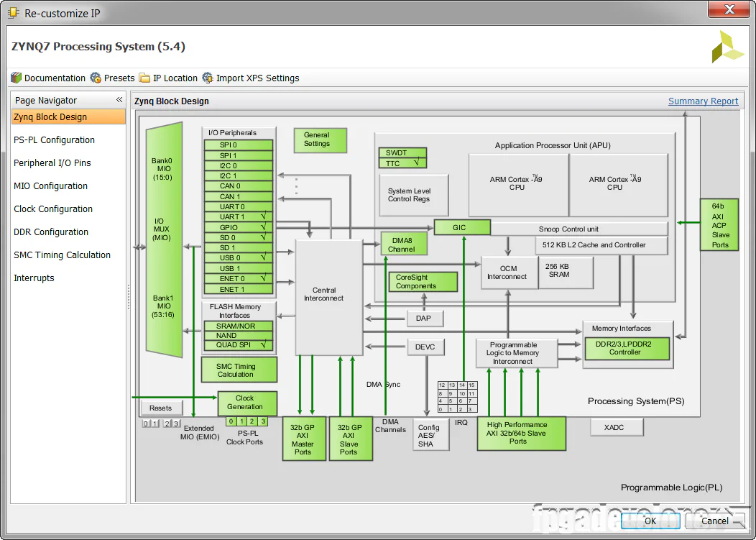
Task: Expand PS-PL clock port 0
Action: (x=230, y=421)
